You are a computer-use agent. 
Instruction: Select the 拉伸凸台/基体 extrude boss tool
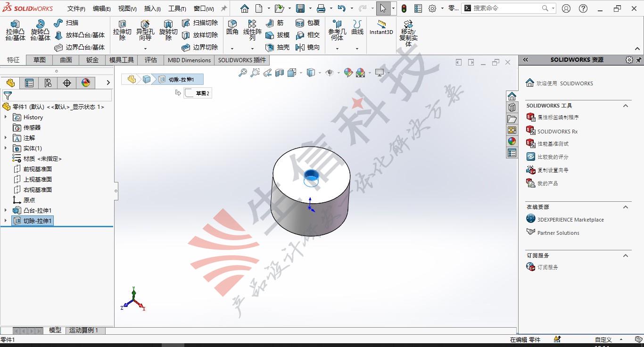click(x=15, y=30)
